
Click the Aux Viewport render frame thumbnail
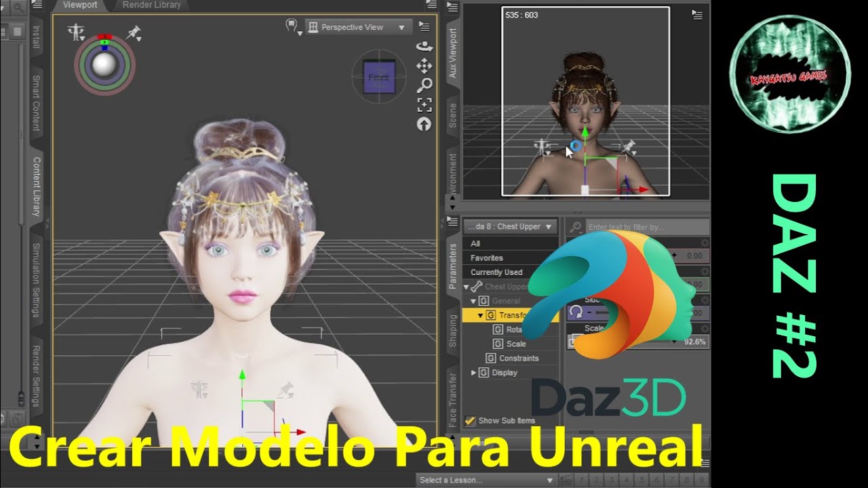point(586,101)
